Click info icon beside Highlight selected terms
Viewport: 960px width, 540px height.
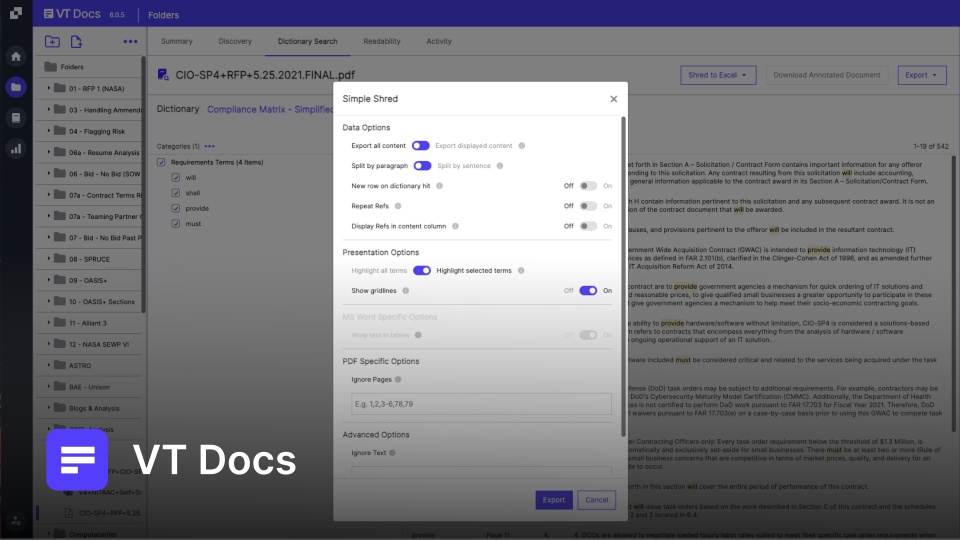521,271
